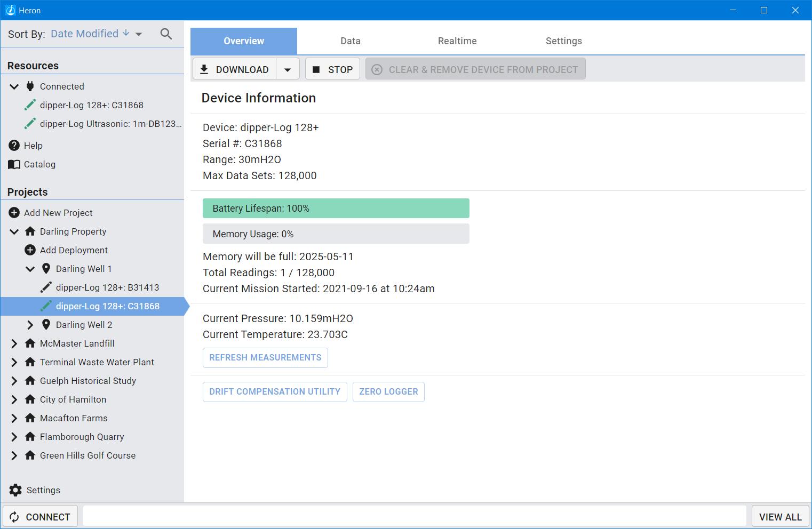Open the Download options dropdown arrow
812x529 pixels.
pyautogui.click(x=288, y=69)
